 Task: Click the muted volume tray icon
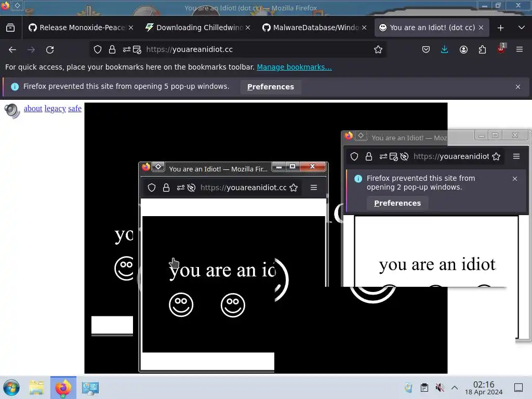point(440,388)
